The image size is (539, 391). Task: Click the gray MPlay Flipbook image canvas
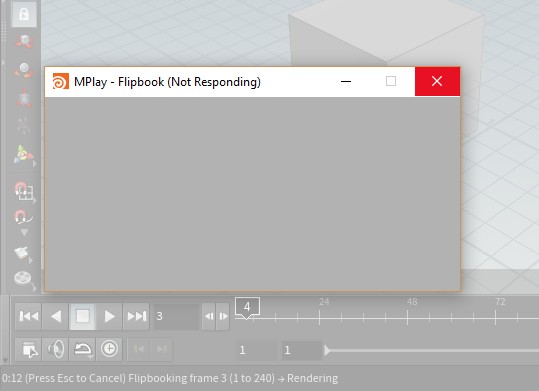[x=253, y=194]
